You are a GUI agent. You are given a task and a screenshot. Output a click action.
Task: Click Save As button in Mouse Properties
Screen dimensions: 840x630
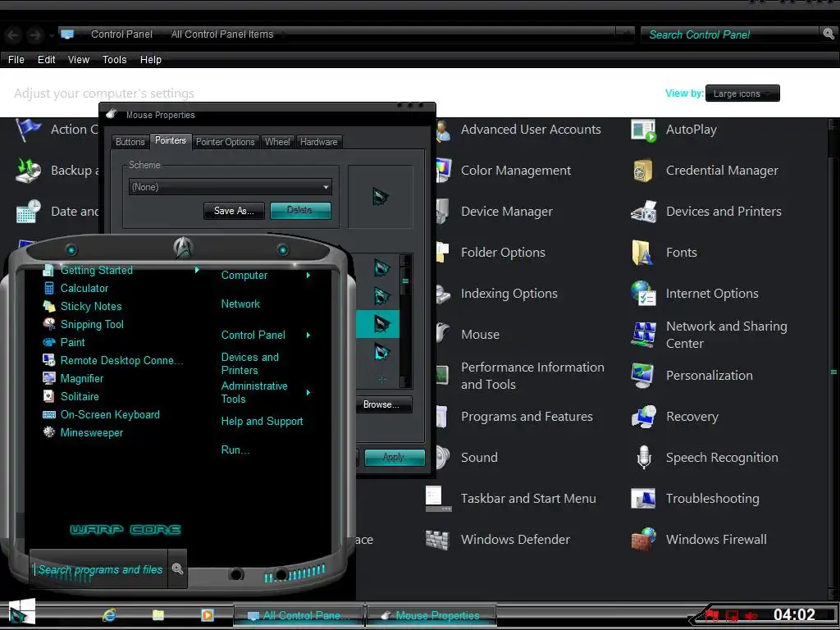pyautogui.click(x=234, y=211)
